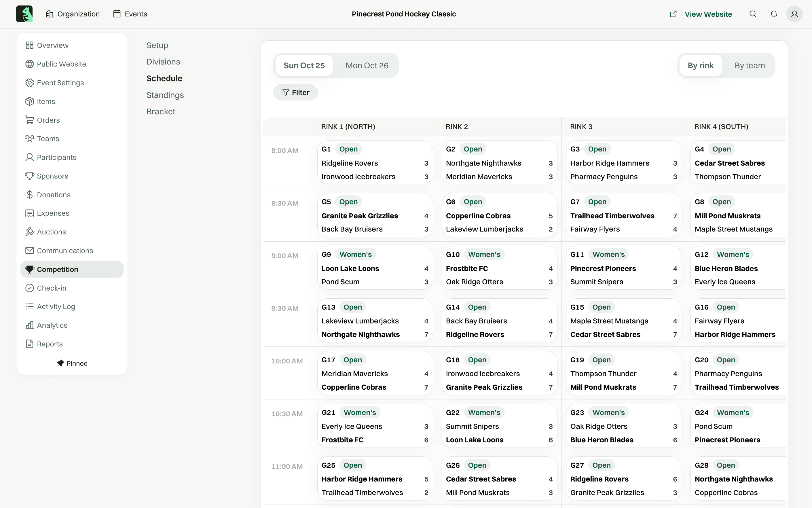Screen dimensions: 812x508
Task: Go to the Standings section
Action: tap(165, 95)
